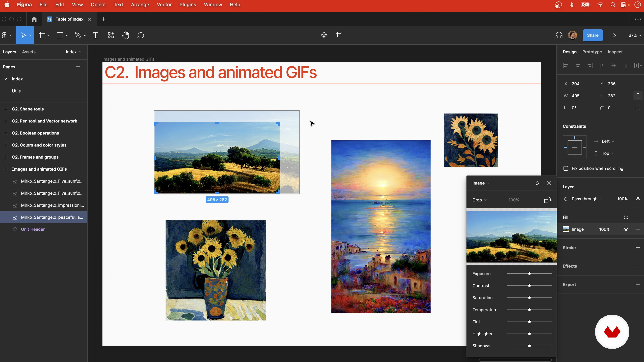Open the Figma main menu icon
644x362 pixels.
4,35
